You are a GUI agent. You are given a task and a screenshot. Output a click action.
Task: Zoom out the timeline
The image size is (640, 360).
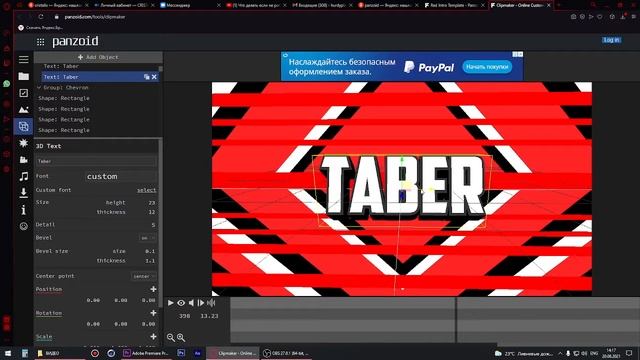[171, 338]
